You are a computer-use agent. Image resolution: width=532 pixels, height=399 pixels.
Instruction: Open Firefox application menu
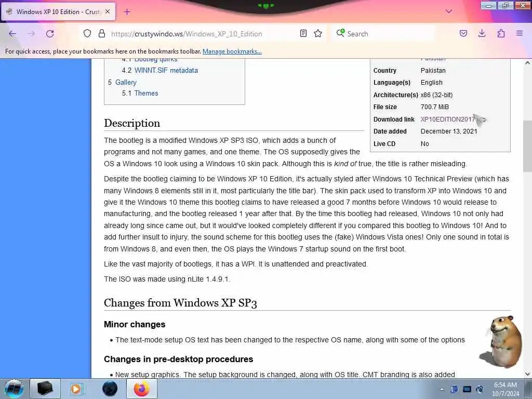(x=520, y=33)
